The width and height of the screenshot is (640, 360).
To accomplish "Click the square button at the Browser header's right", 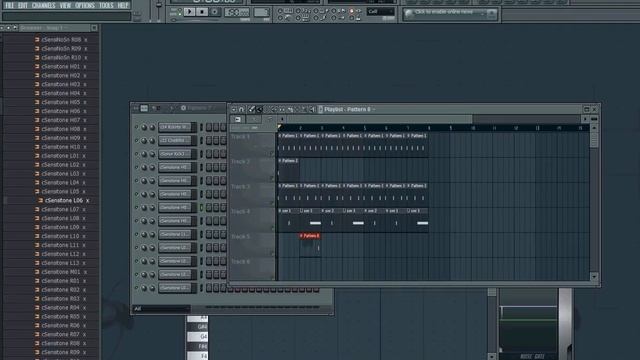I will pyautogui.click(x=94, y=28).
